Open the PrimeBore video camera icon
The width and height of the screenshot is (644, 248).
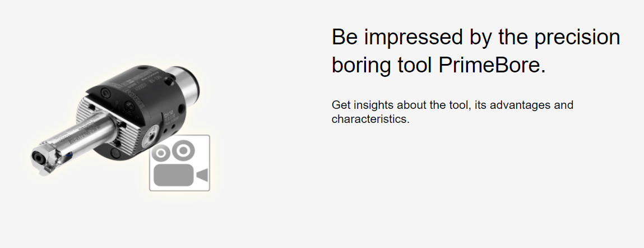179,163
